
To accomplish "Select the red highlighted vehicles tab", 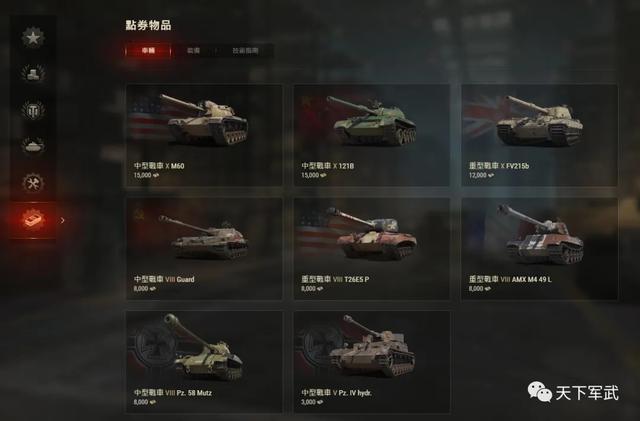I will (148, 51).
